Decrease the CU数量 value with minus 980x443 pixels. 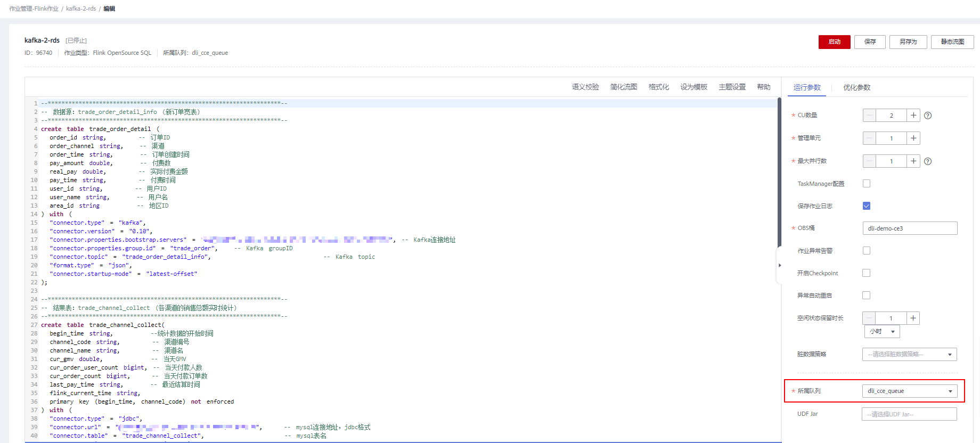869,116
